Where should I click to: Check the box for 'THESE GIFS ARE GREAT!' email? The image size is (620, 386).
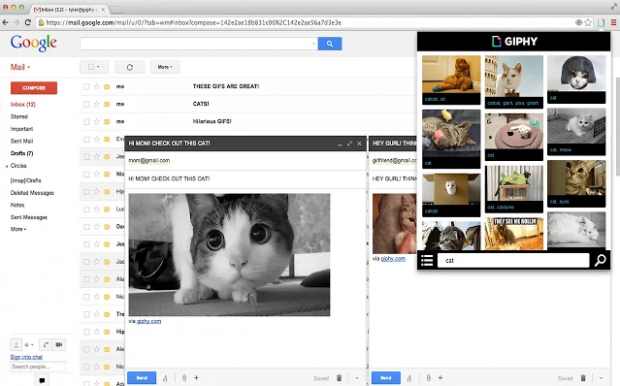coord(87,86)
